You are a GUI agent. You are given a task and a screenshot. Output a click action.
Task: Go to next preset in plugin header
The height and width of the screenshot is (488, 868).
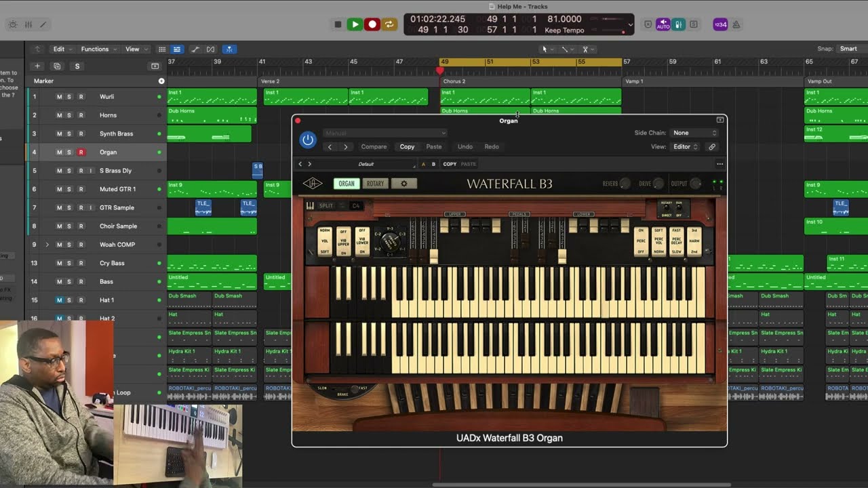[x=346, y=146]
